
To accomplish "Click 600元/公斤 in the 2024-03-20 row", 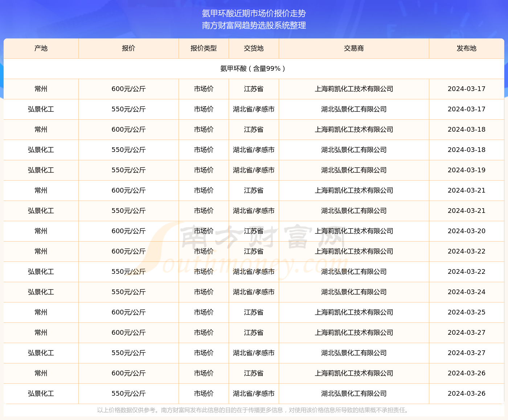I will click(x=128, y=231).
